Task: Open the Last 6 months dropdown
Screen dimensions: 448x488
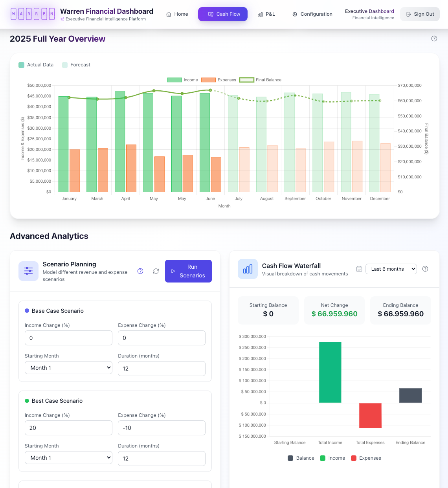Action: pyautogui.click(x=391, y=269)
